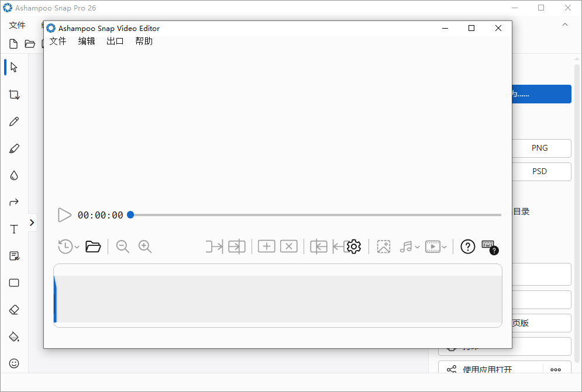
Task: Choose the Highlighter marker tool
Action: [14, 148]
